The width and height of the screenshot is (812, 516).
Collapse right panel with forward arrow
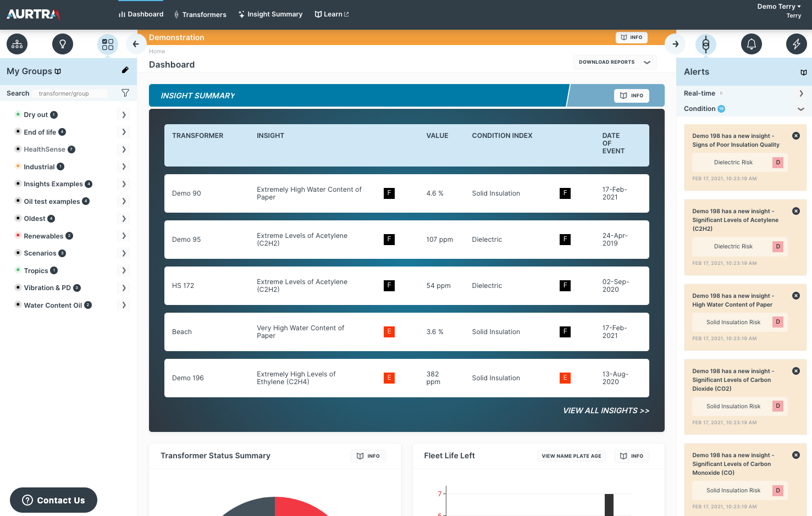pos(675,44)
